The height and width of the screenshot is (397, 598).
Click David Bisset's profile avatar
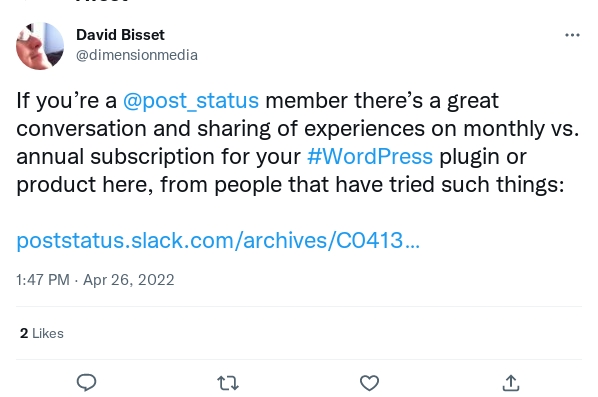point(40,46)
